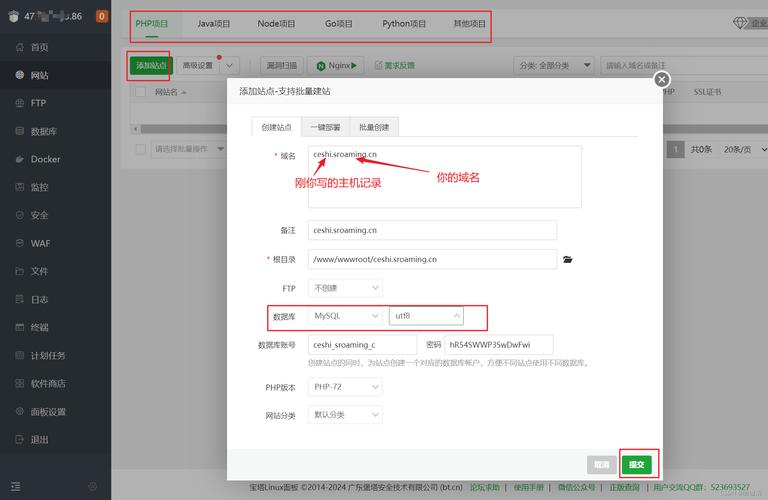The width and height of the screenshot is (768, 500).
Task: Open the WAF icon in sidebar
Action: (20, 243)
